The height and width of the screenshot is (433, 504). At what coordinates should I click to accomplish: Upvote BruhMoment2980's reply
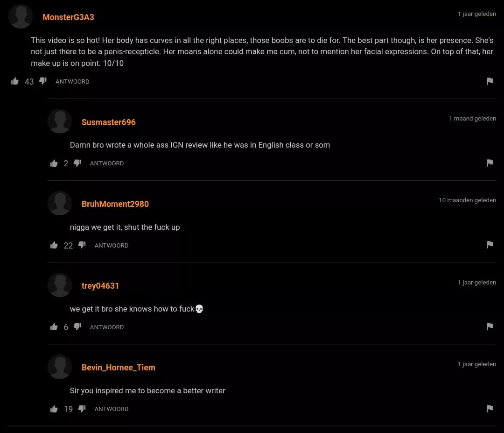pos(54,245)
